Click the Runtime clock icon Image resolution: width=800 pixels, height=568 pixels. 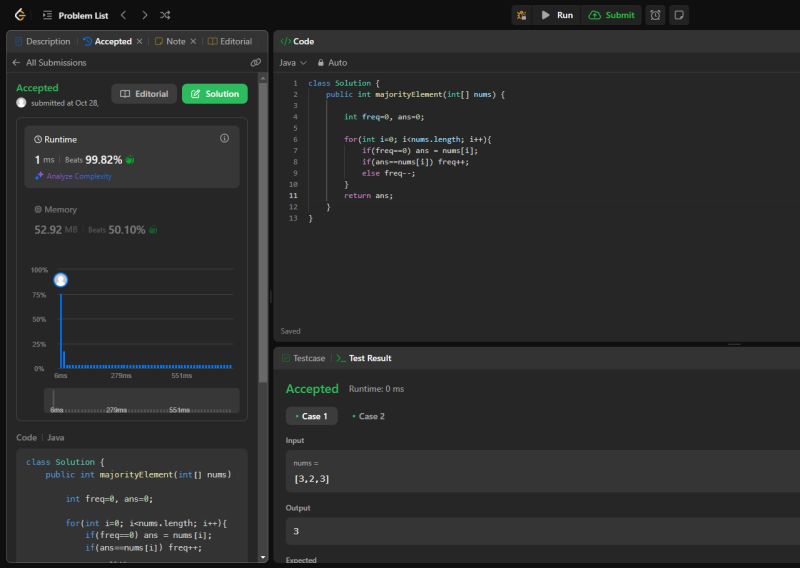[38, 139]
